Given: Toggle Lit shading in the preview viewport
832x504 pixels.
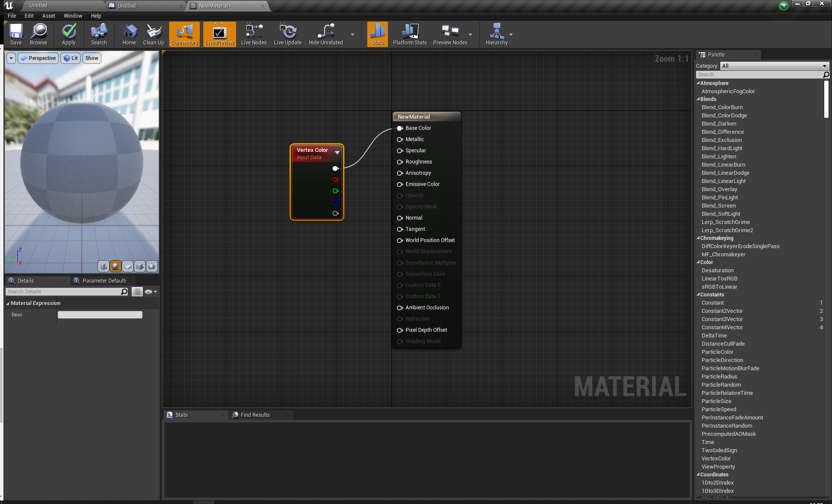Looking at the screenshot, I should pyautogui.click(x=70, y=58).
